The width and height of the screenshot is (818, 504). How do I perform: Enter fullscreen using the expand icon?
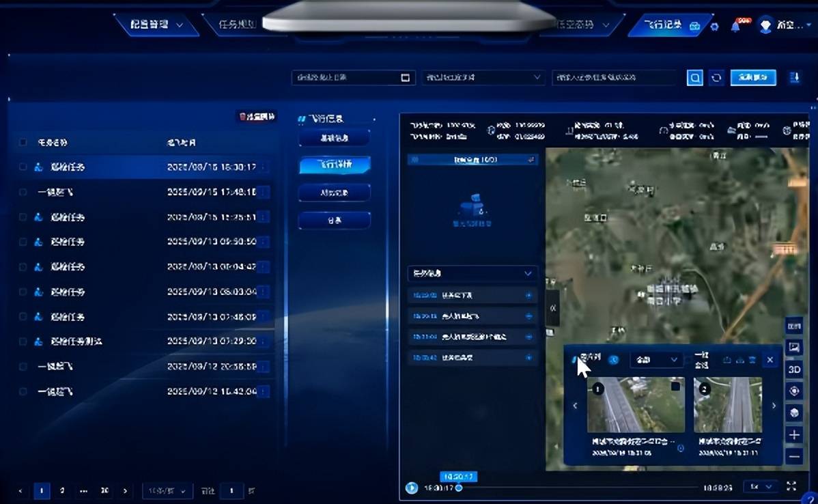coord(791,487)
